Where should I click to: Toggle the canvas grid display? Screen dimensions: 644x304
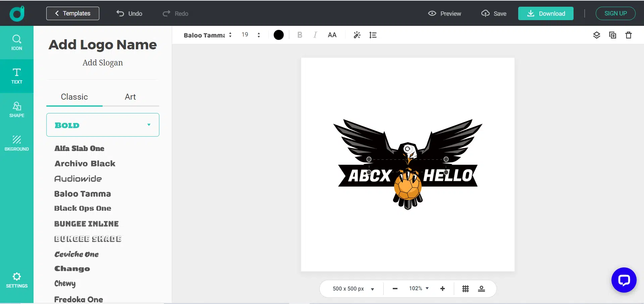point(466,289)
